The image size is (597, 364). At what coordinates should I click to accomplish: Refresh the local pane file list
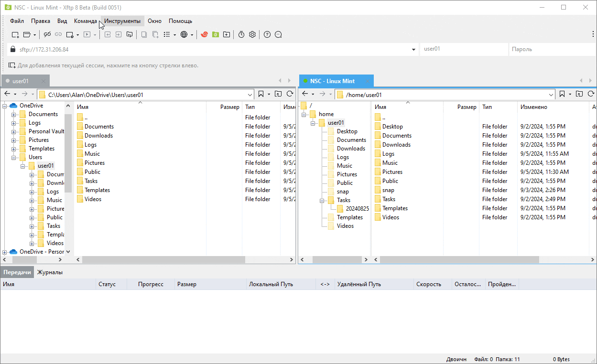click(x=290, y=94)
